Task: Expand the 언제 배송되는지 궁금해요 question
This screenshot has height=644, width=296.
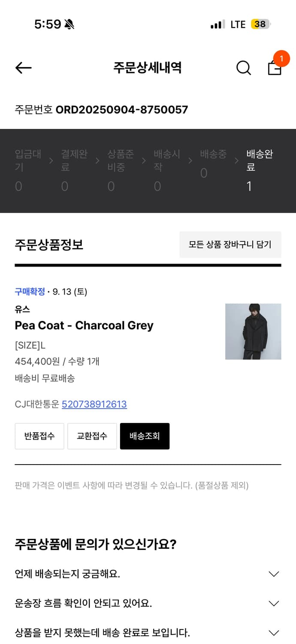Action: click(148, 574)
